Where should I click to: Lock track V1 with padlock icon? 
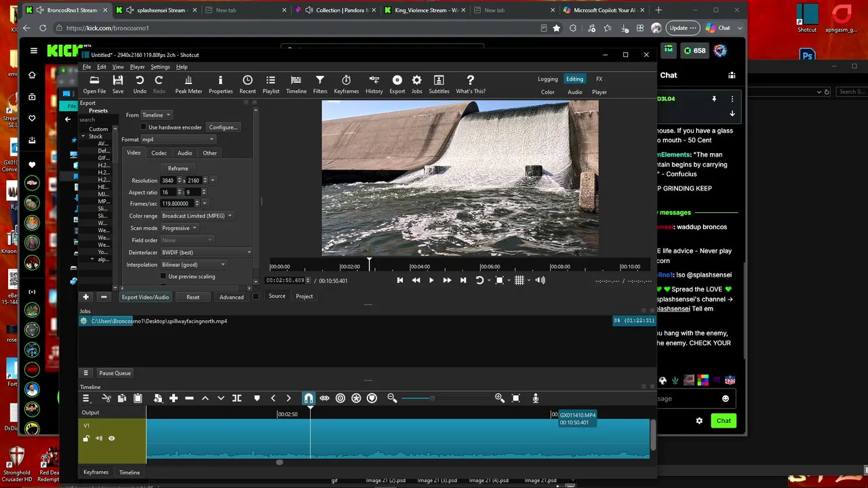86,439
